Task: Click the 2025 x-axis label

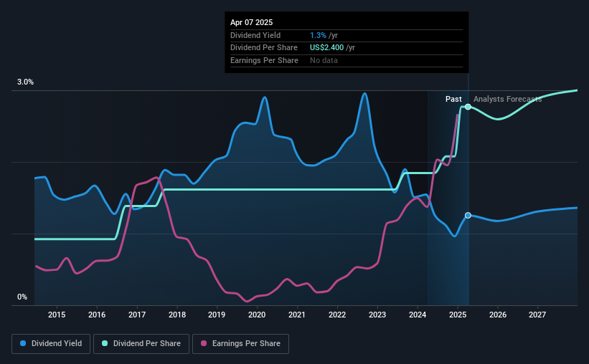Action: pyautogui.click(x=458, y=315)
